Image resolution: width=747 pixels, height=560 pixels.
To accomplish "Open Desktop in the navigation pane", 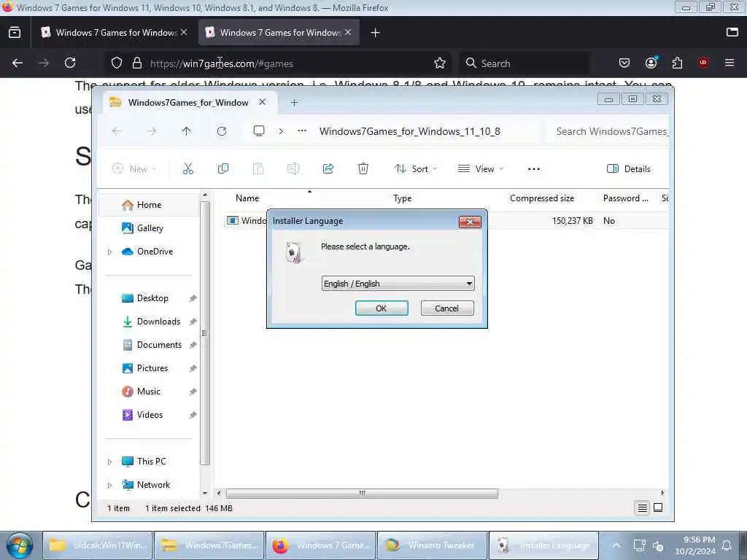I will 149,298.
